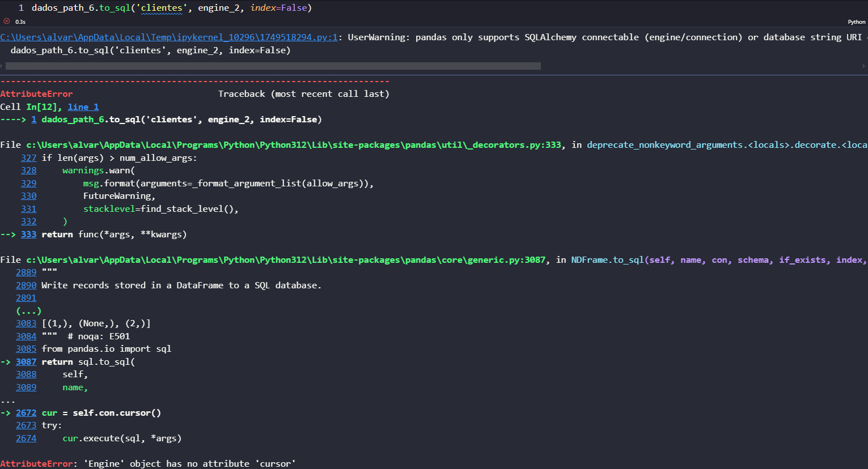
Task: Click line number 3083 in traceback
Action: coord(26,323)
